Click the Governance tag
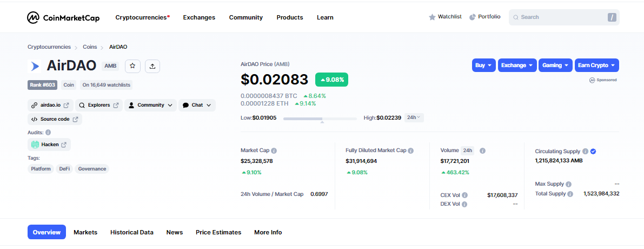644x249 pixels. (92, 169)
